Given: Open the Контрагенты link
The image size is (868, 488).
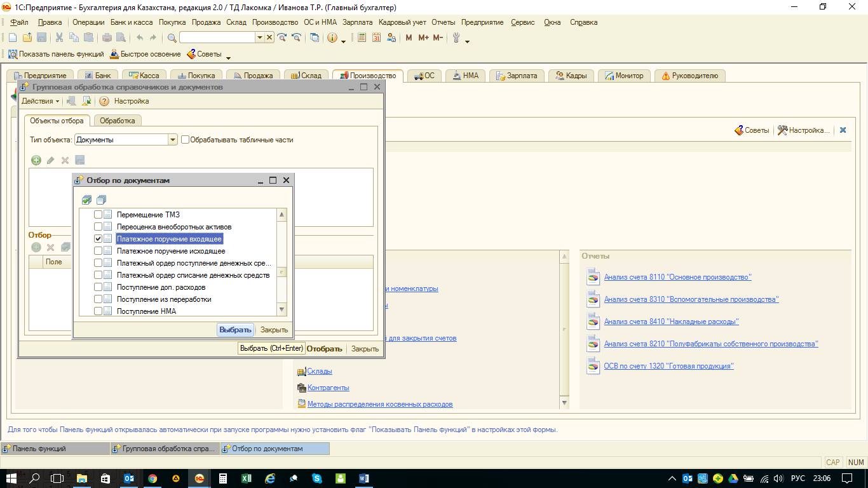Looking at the screenshot, I should [329, 388].
